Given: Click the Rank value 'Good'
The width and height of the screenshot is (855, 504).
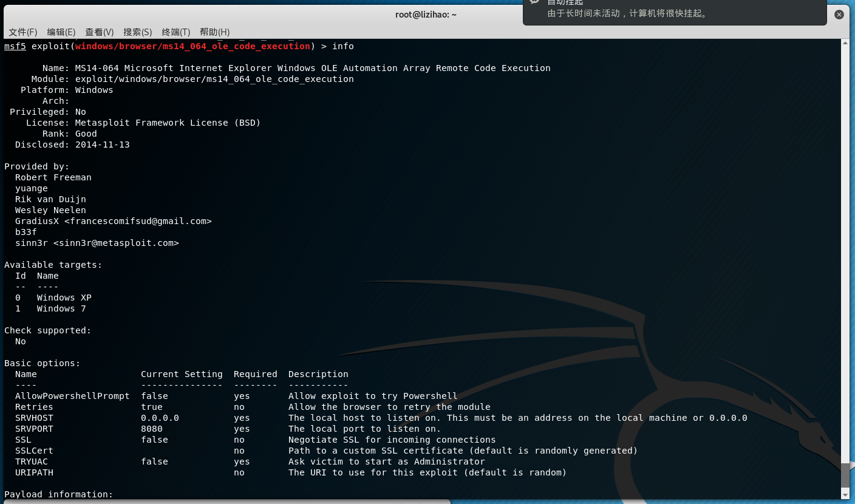Looking at the screenshot, I should coord(86,134).
